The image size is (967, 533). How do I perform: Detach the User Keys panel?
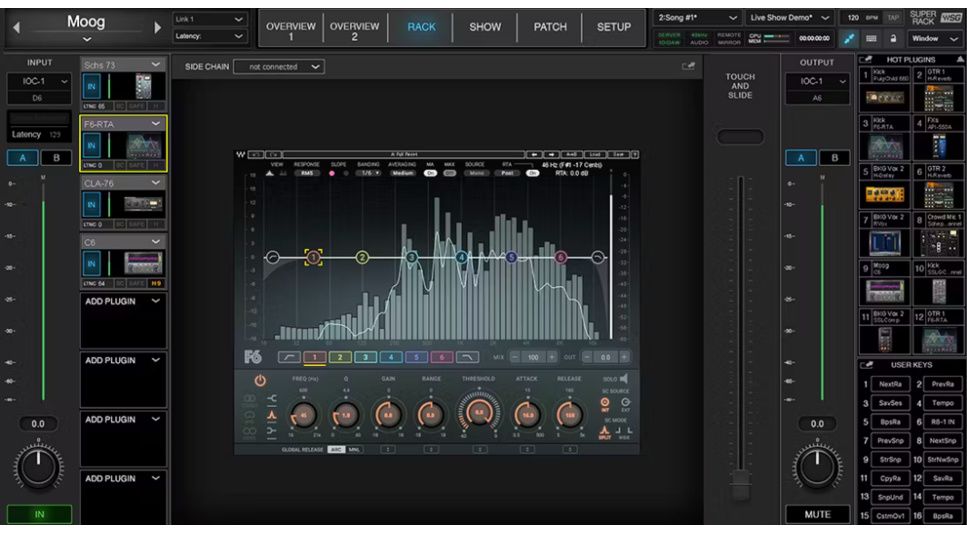(x=866, y=365)
